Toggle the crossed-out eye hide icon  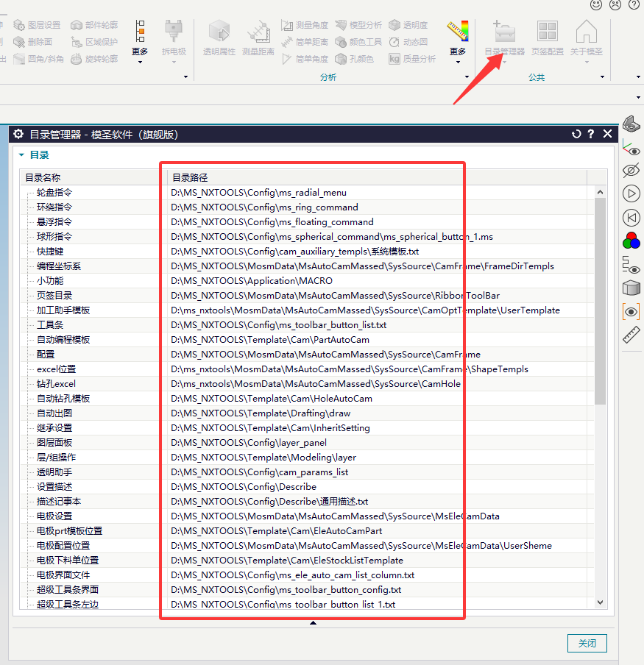[x=631, y=171]
